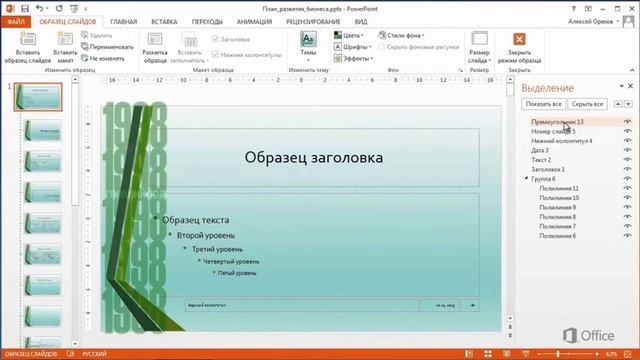Hide Заголовок 1 with eye icon
The height and width of the screenshot is (360, 640).
point(627,169)
